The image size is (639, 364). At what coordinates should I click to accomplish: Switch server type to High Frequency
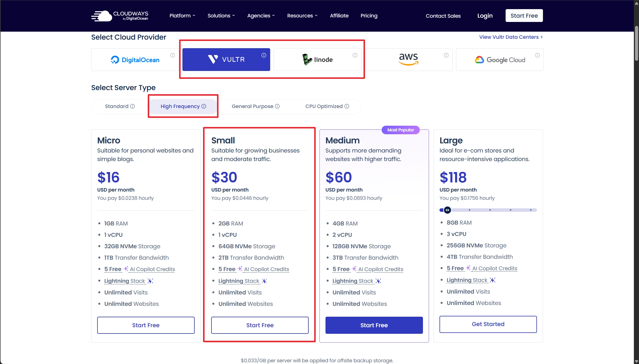click(183, 106)
